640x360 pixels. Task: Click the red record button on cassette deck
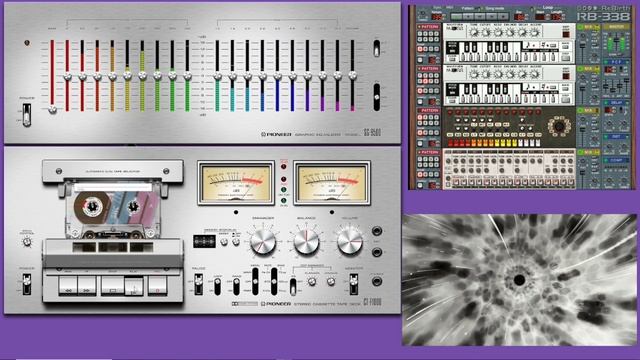point(158,284)
